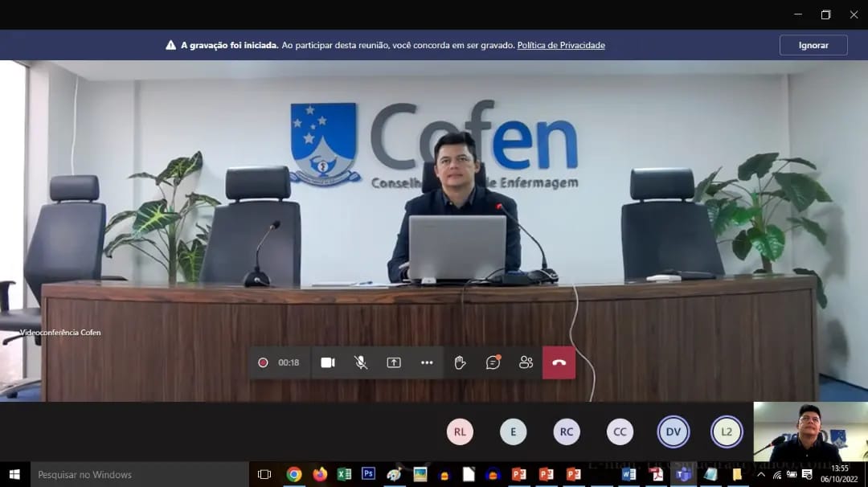Open the notification center icon

click(807, 474)
